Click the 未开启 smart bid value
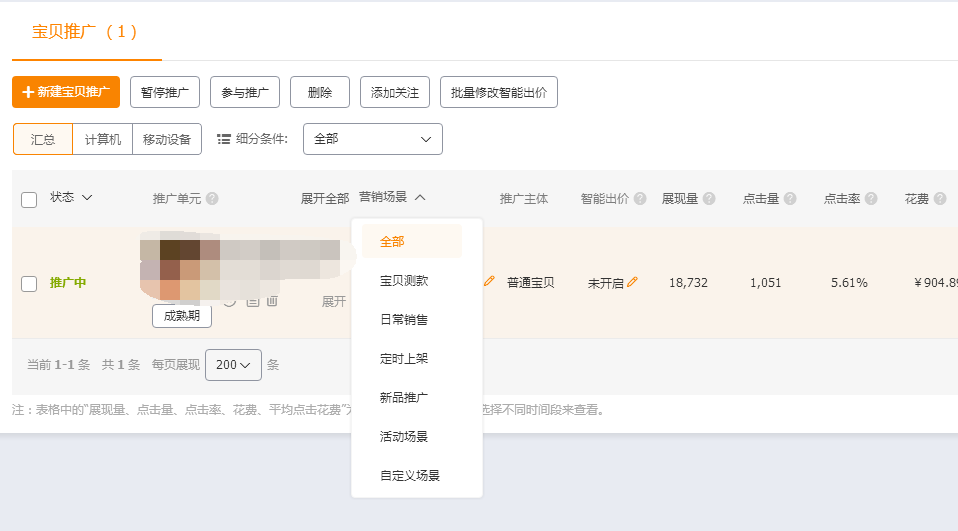958x531 pixels. [x=605, y=284]
